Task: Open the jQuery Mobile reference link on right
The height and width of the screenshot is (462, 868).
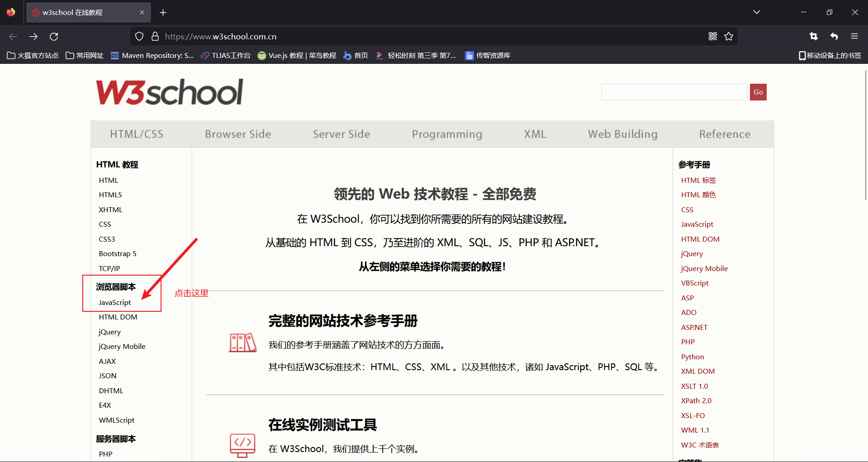Action: click(x=704, y=269)
